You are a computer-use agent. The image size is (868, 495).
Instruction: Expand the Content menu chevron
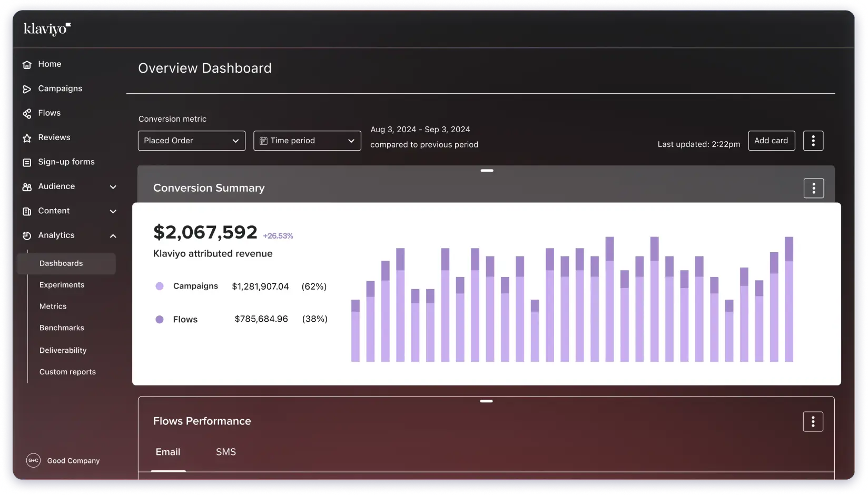click(113, 211)
